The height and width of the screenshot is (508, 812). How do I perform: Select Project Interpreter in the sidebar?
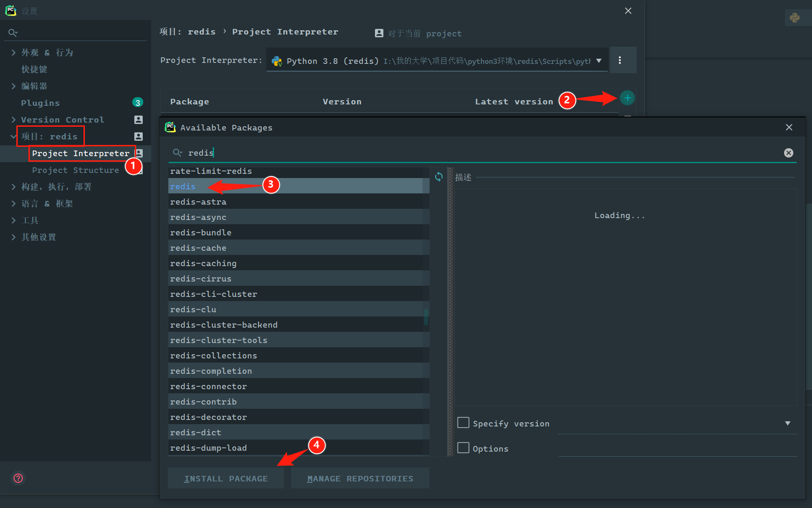[x=81, y=153]
